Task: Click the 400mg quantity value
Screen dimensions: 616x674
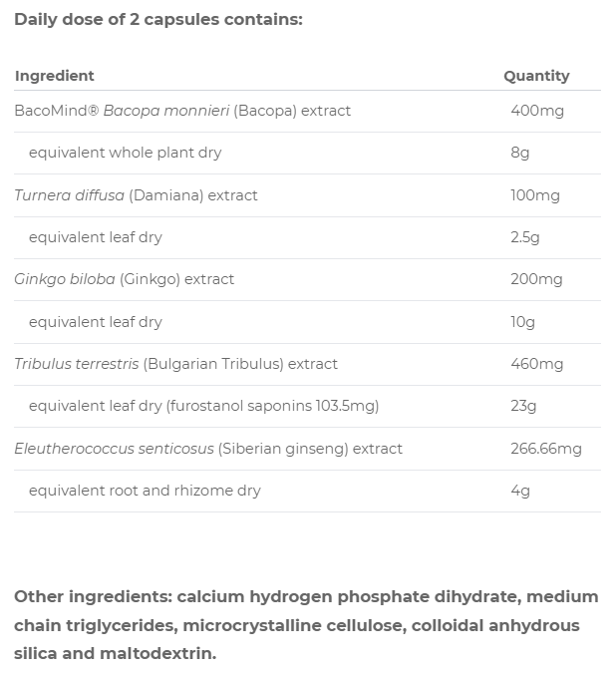Action: 537,111
